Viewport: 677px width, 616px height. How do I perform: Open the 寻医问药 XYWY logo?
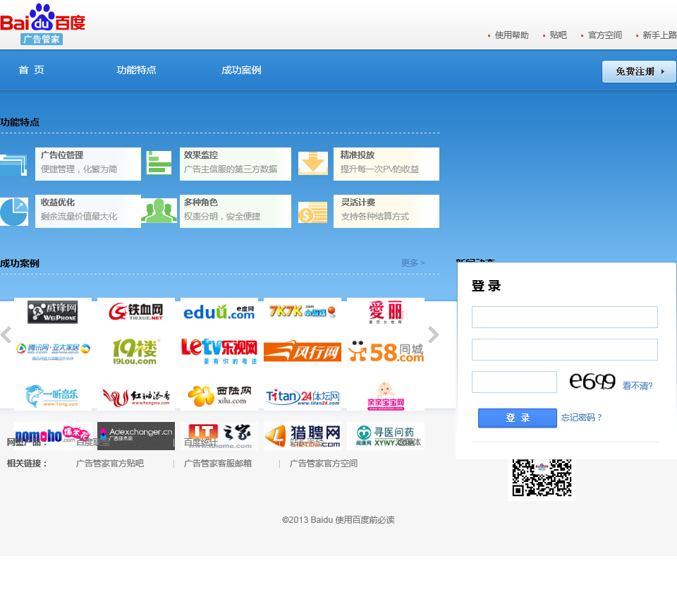pos(386,436)
